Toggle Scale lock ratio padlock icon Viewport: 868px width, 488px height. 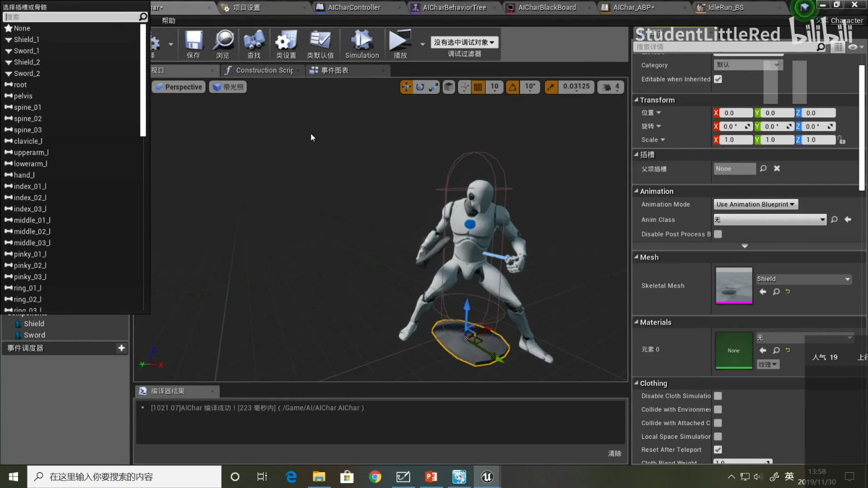(x=841, y=140)
